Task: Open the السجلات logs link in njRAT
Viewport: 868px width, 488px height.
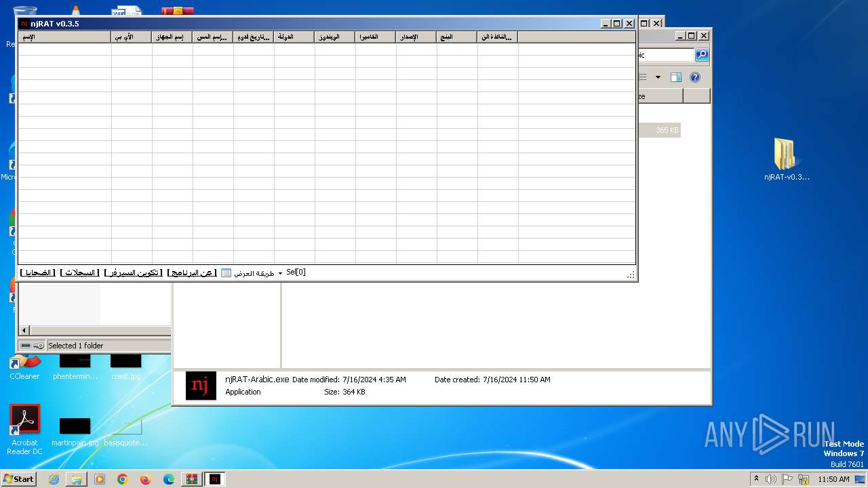Action: tap(79, 272)
